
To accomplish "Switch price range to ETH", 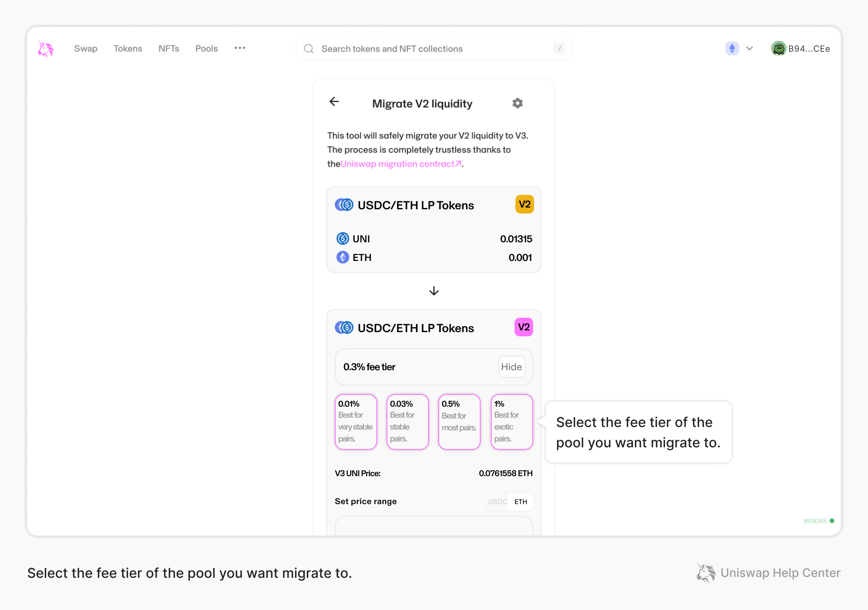I will tap(521, 502).
